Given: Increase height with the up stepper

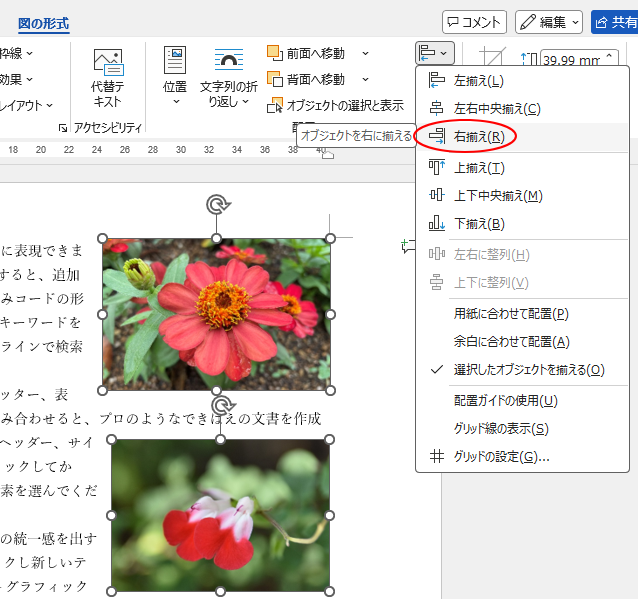Looking at the screenshot, I should [609, 55].
